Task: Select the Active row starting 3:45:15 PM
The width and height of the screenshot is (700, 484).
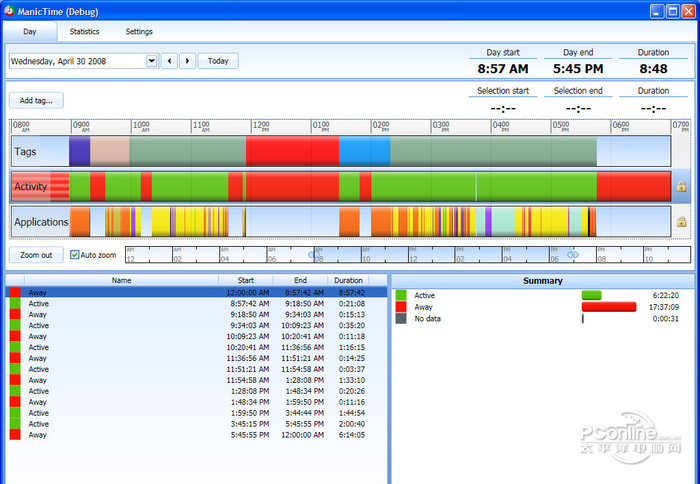Action: click(196, 424)
